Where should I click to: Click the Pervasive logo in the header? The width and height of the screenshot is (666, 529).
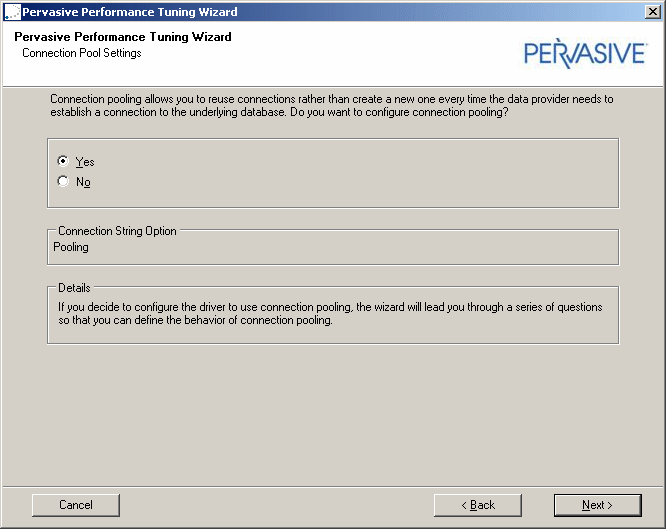585,53
